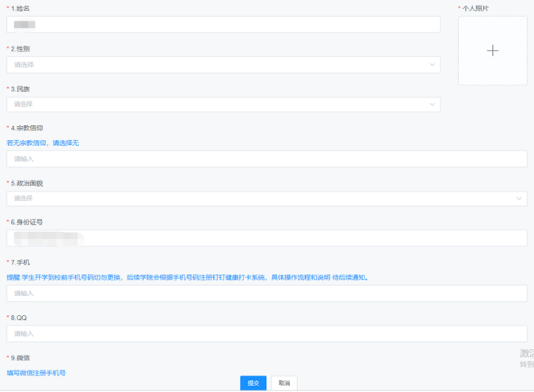Click the blue hint 若无宗教信仰，请选择无

tap(43, 143)
